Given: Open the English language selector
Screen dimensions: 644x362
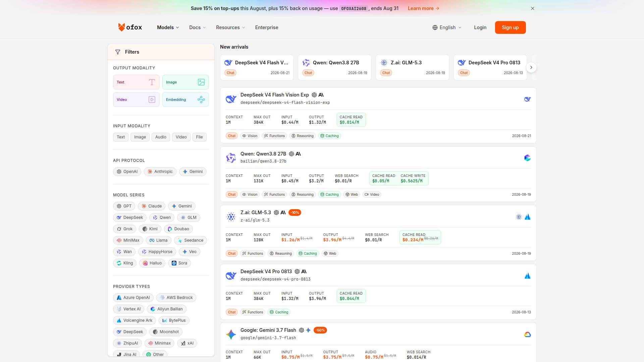Looking at the screenshot, I should (447, 27).
